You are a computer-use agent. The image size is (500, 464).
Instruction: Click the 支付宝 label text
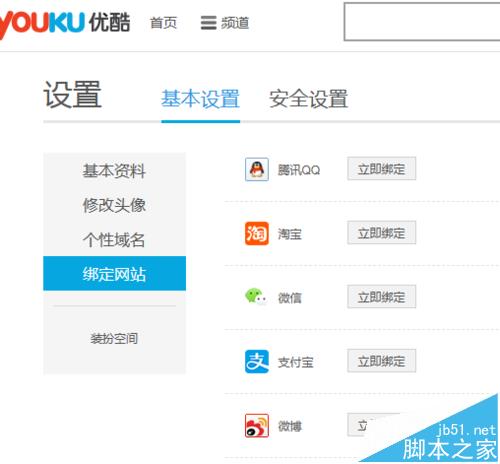[296, 362]
